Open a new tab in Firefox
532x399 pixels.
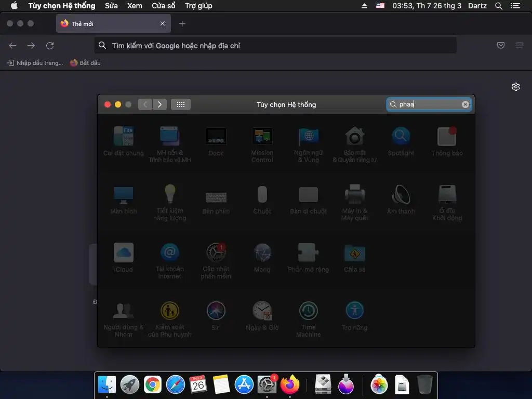tap(182, 24)
